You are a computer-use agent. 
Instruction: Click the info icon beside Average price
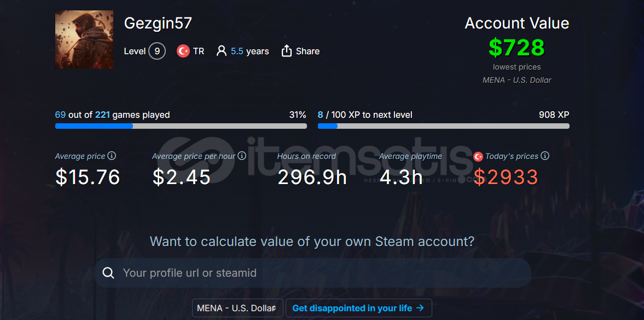(112, 156)
